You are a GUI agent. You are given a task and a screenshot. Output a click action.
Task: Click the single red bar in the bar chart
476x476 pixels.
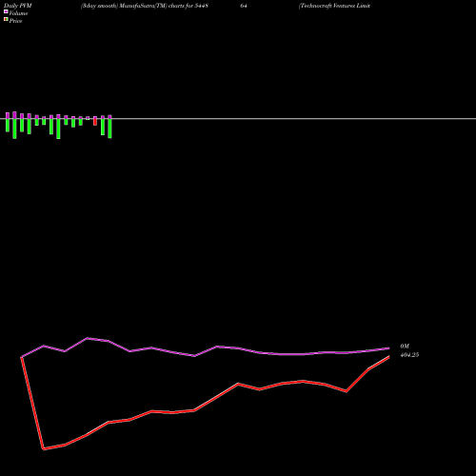tap(95, 121)
